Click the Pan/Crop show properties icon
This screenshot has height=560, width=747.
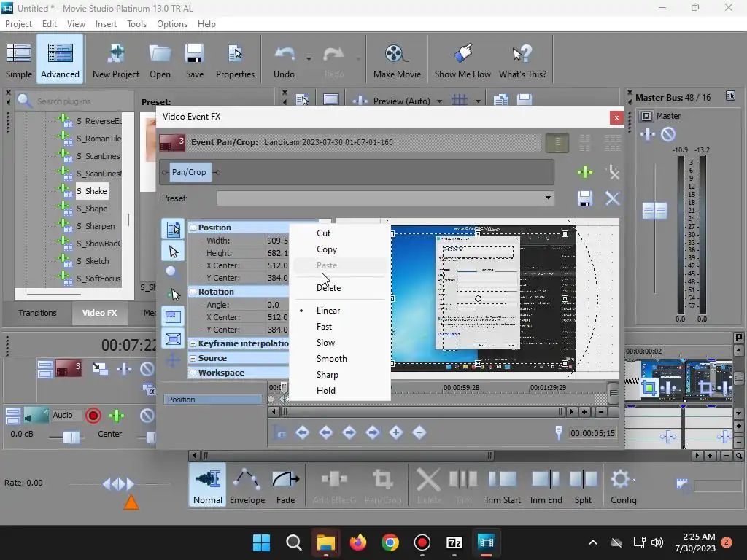(174, 230)
